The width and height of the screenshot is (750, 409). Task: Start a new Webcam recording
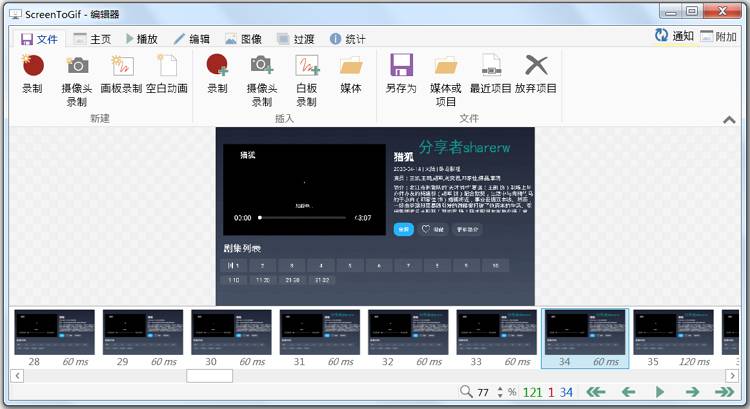coord(76,67)
